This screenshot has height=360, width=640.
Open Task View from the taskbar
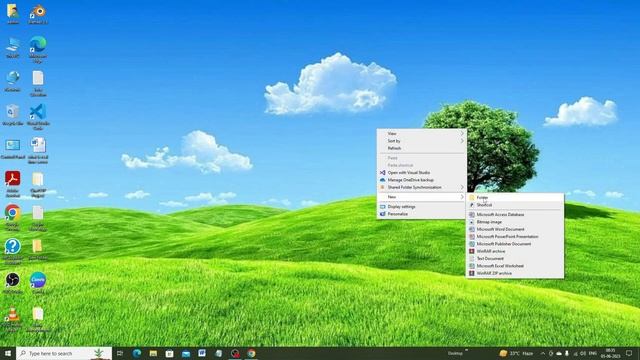120,353
